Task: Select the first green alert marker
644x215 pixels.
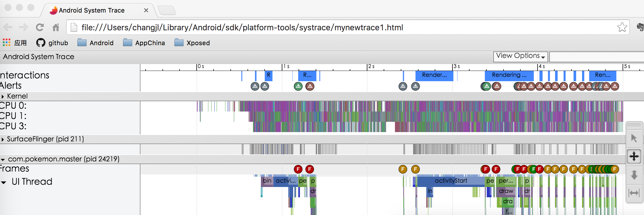Action: coord(298,86)
